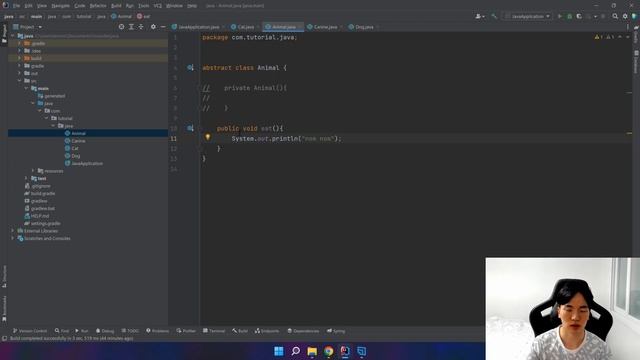Click the Debug bug icon in toolbar
The width and height of the screenshot is (640, 360).
point(569,16)
